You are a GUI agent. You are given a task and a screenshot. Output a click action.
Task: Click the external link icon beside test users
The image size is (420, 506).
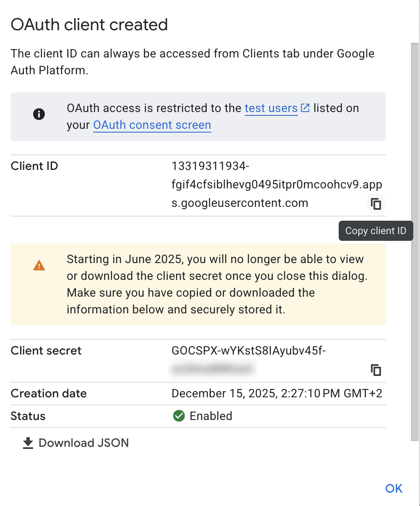pyautogui.click(x=305, y=108)
